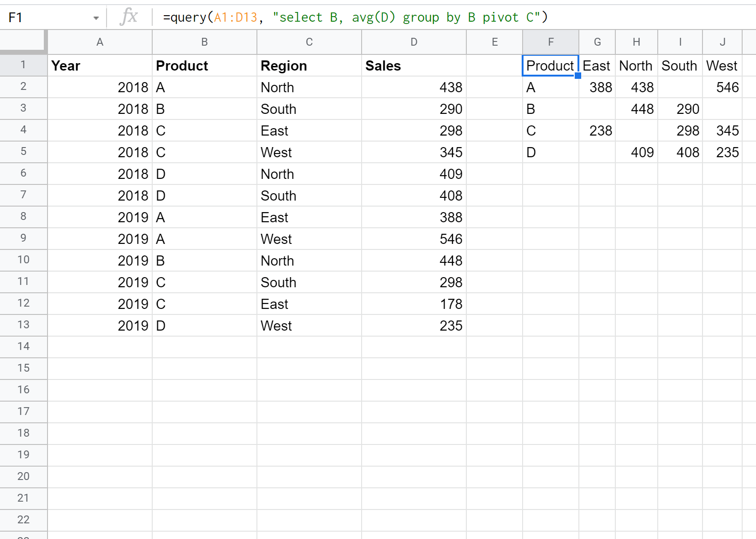756x539 pixels.
Task: Select the row 22 header
Action: tap(23, 520)
